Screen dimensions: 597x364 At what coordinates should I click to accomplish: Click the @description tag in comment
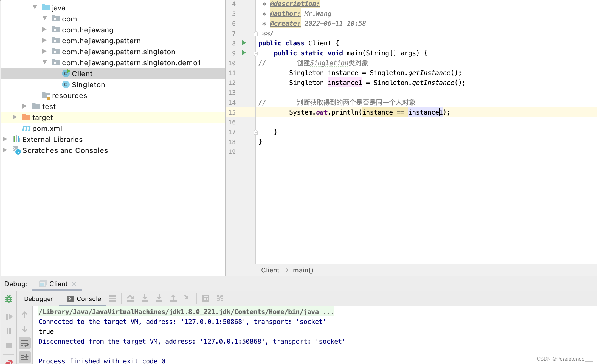[295, 4]
